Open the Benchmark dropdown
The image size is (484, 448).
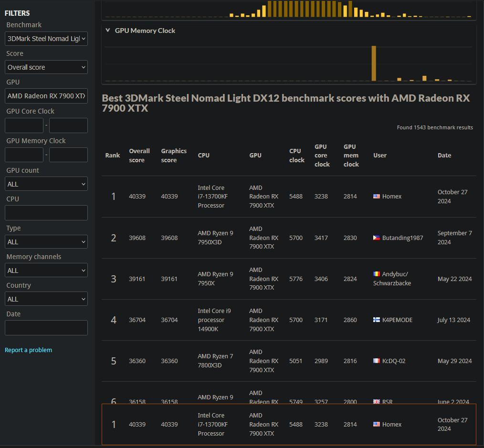click(x=46, y=39)
